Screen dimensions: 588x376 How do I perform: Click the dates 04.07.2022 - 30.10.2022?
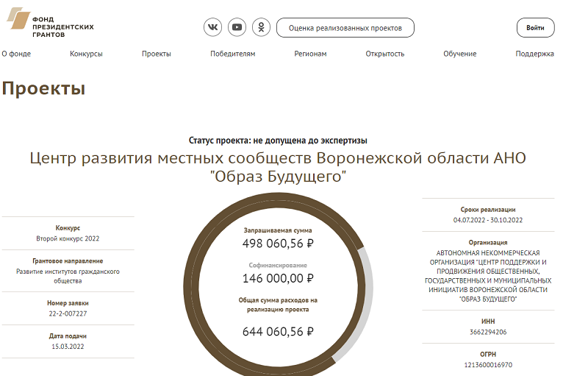488,220
